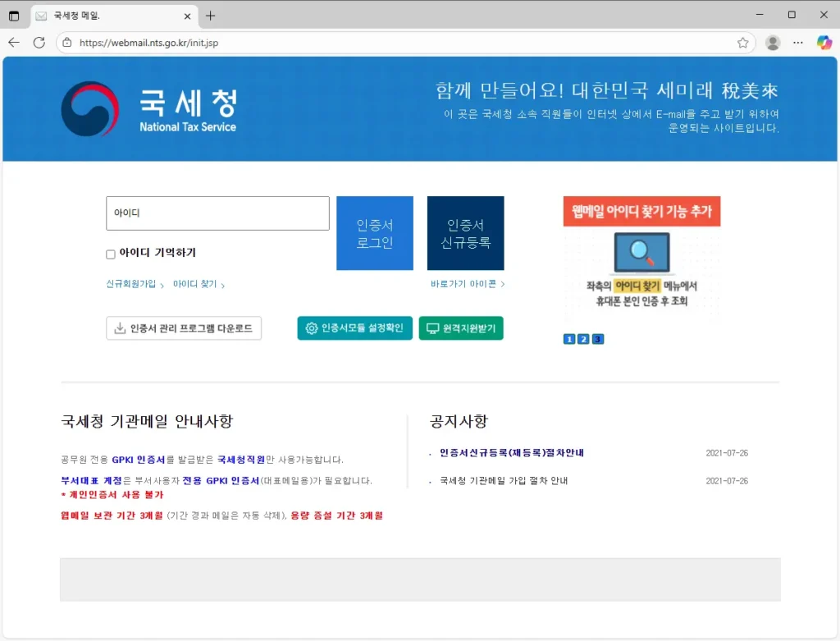Select the 국세청 메일 browser tab

[107, 14]
